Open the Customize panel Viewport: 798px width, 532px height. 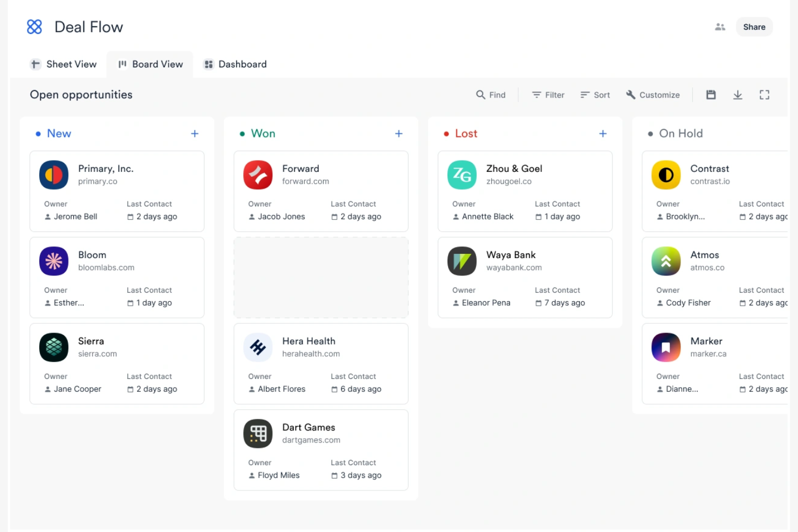652,94
